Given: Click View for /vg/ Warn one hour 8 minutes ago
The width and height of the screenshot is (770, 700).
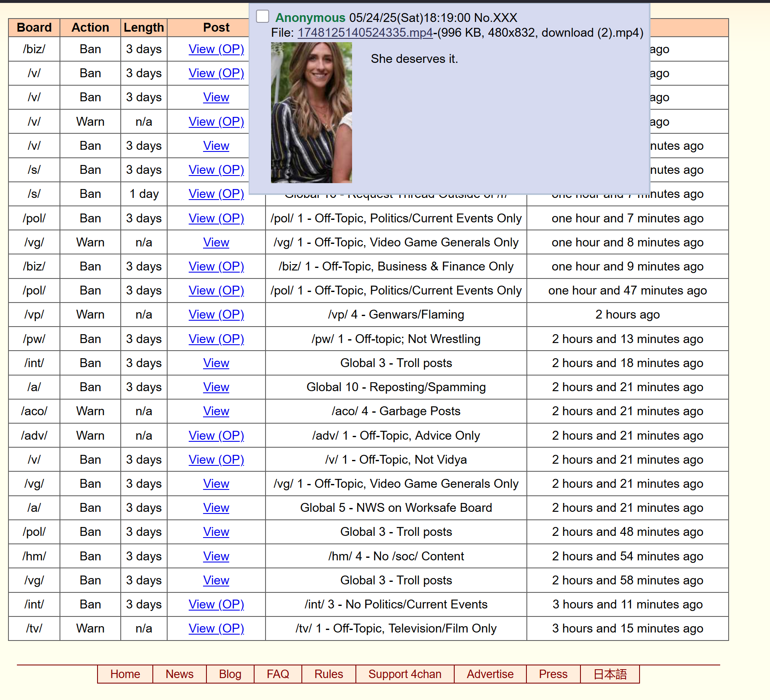Looking at the screenshot, I should tap(216, 242).
